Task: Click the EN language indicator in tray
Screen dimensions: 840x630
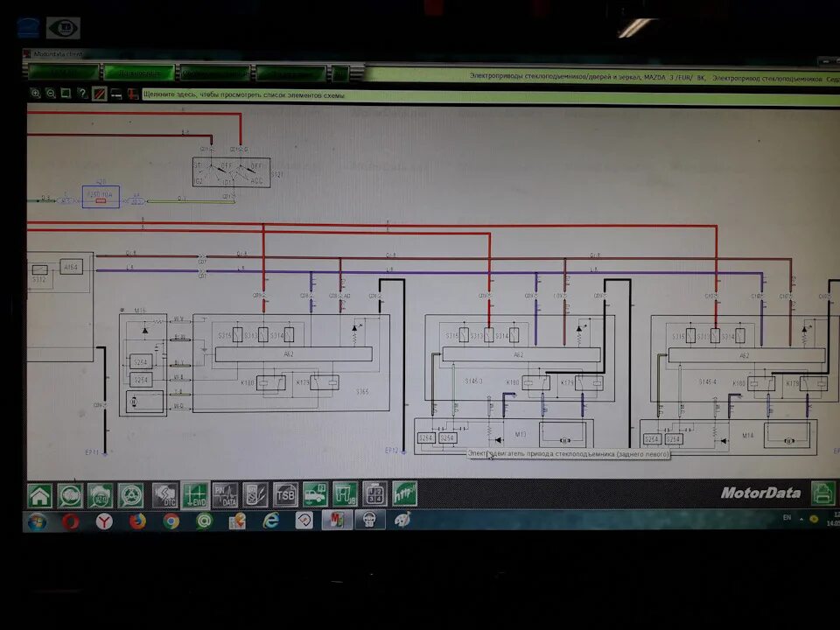Action: coord(787,517)
